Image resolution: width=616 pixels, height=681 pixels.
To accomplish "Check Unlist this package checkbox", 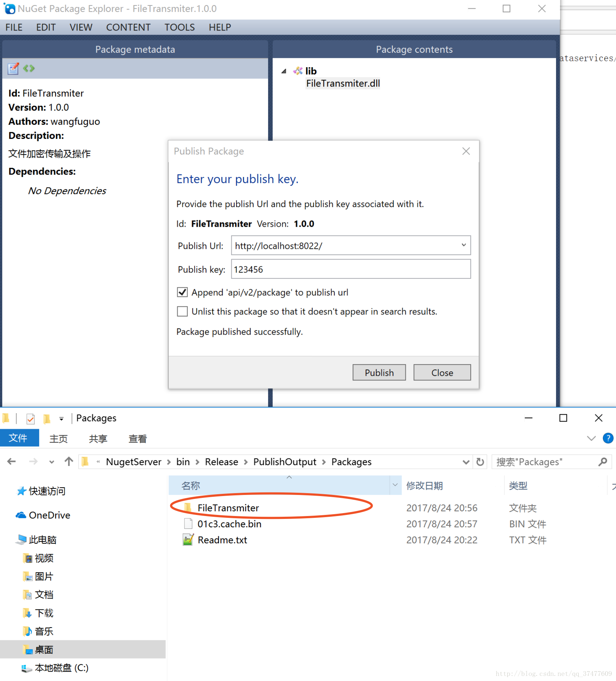I will click(x=182, y=311).
